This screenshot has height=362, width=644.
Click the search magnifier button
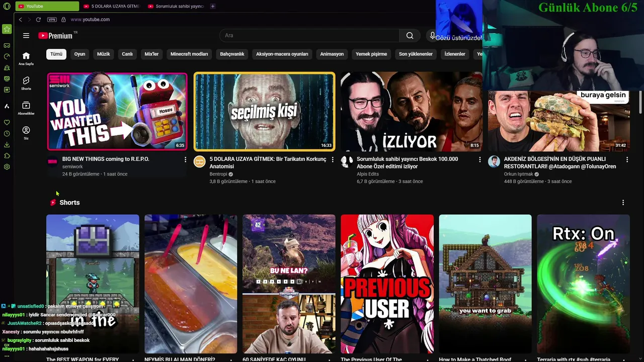click(x=410, y=36)
